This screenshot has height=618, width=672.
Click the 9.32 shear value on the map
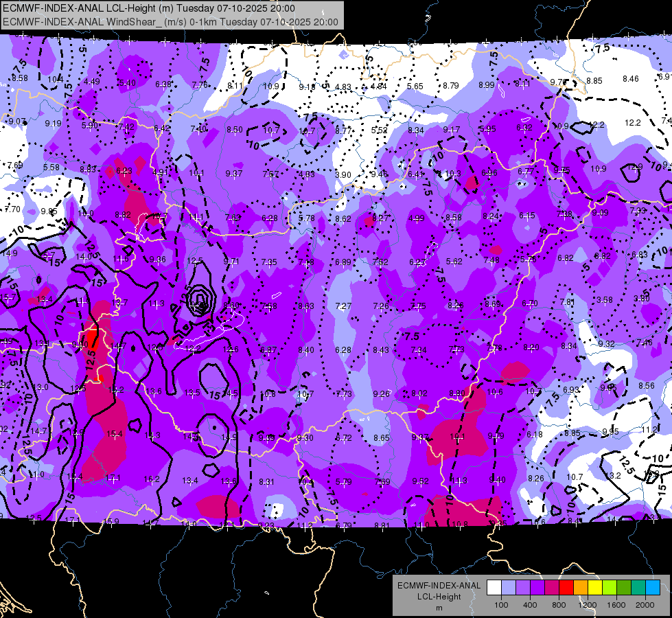(606, 343)
